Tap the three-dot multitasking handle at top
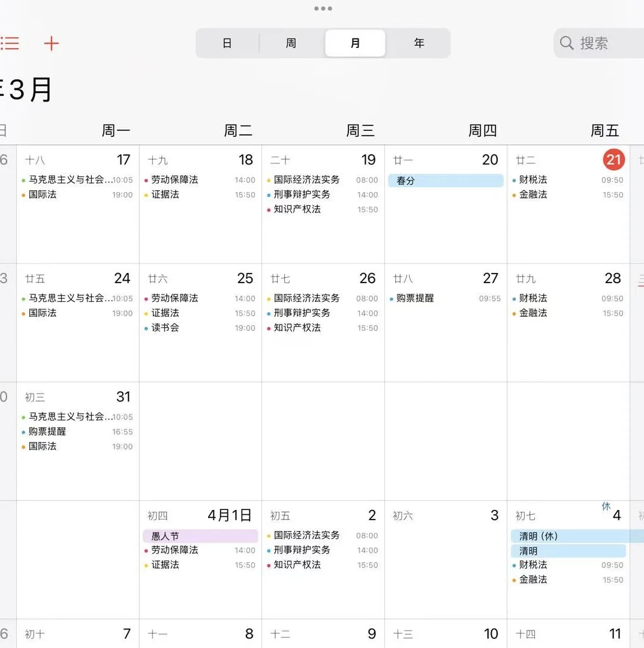Image resolution: width=644 pixels, height=648 pixels. coord(323,8)
